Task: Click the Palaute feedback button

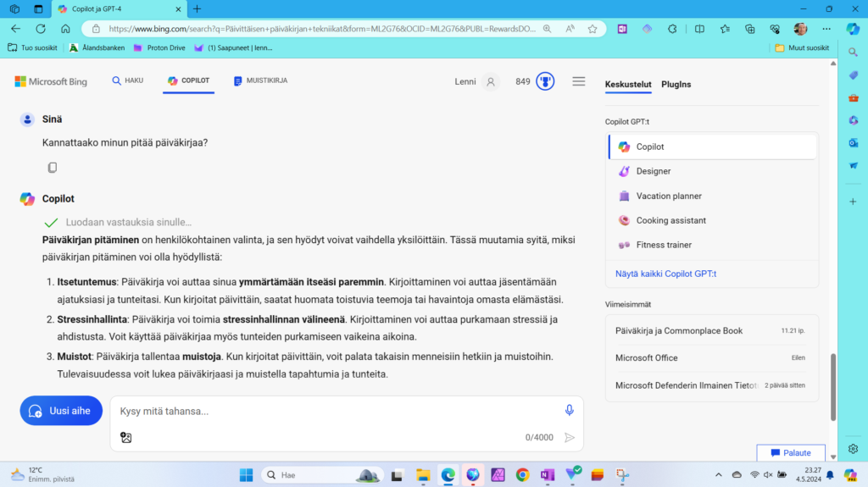Action: tap(791, 452)
